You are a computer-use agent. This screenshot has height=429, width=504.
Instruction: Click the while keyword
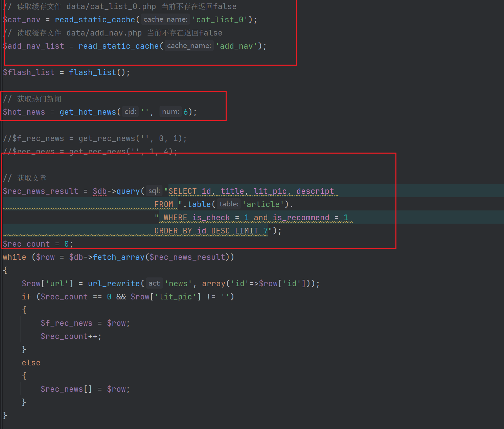[15, 257]
